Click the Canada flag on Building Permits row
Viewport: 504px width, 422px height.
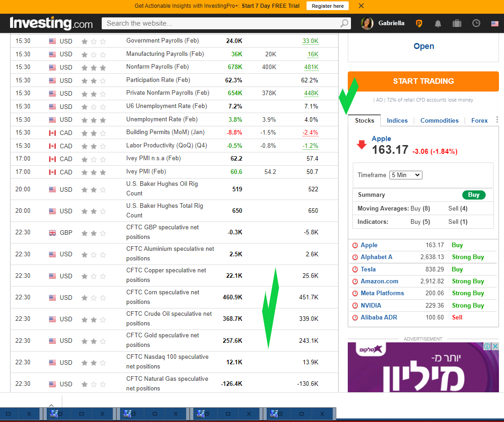pyautogui.click(x=52, y=133)
